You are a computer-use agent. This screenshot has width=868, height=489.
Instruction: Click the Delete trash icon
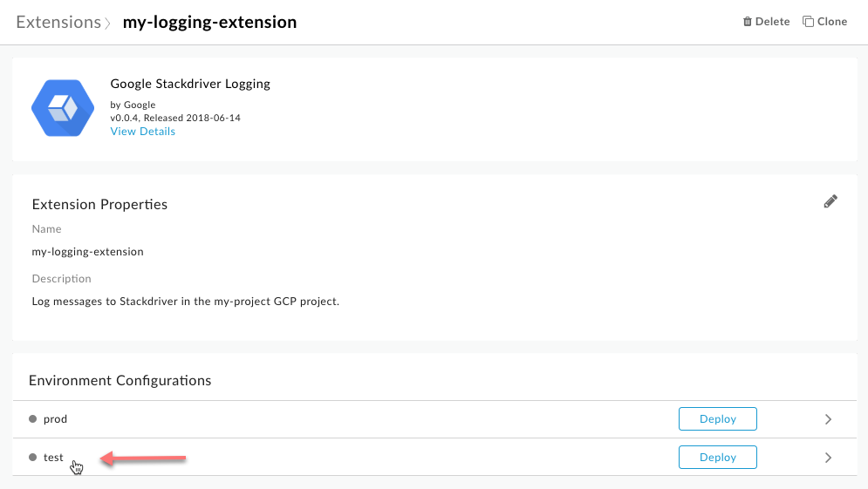[747, 22]
